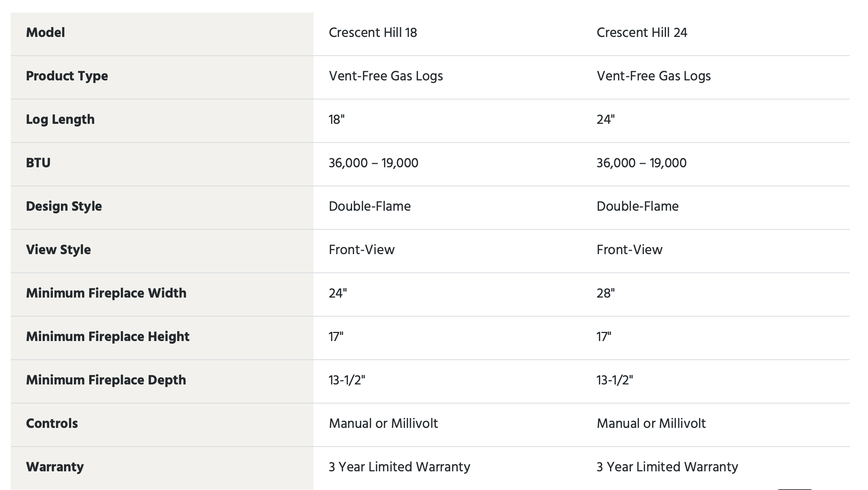Screen dimensions: 868x490
Task: Click the Model row header
Action: [x=45, y=33]
